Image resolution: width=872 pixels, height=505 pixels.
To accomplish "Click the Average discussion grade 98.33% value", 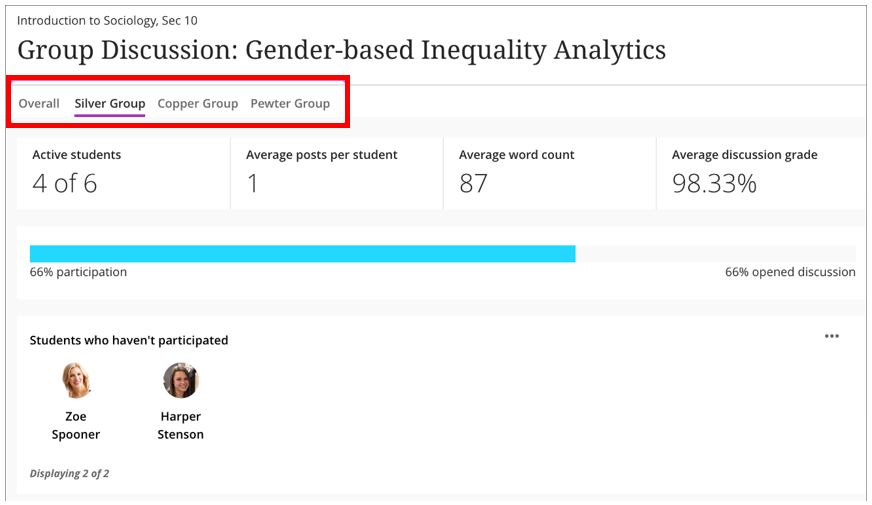I will pos(714,183).
